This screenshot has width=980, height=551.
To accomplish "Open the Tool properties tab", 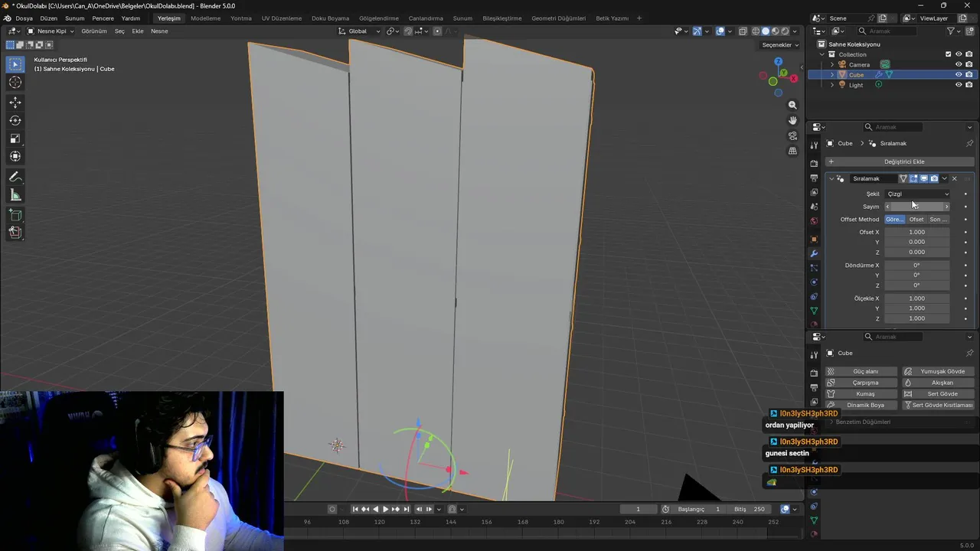I will point(814,145).
